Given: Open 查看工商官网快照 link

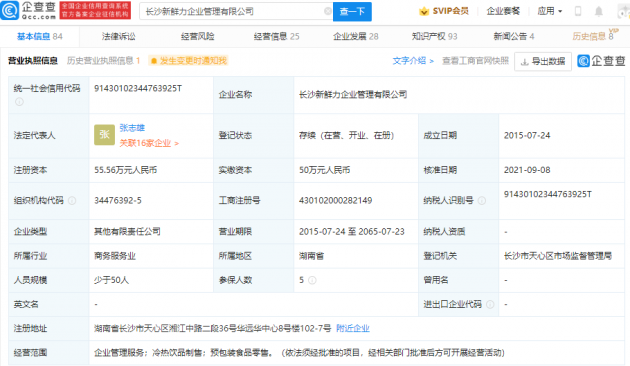Looking at the screenshot, I should [x=475, y=61].
